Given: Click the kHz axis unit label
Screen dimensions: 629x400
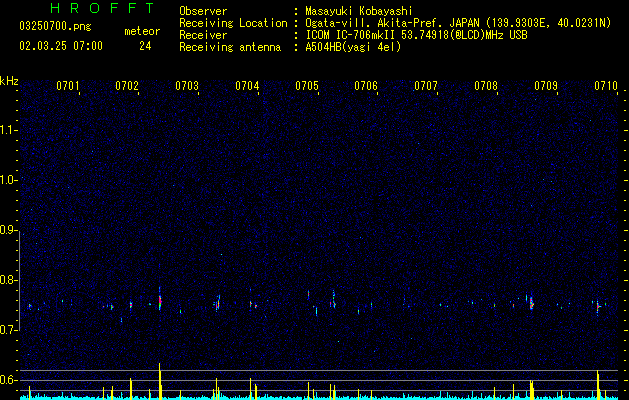Looking at the screenshot, I should [9, 81].
